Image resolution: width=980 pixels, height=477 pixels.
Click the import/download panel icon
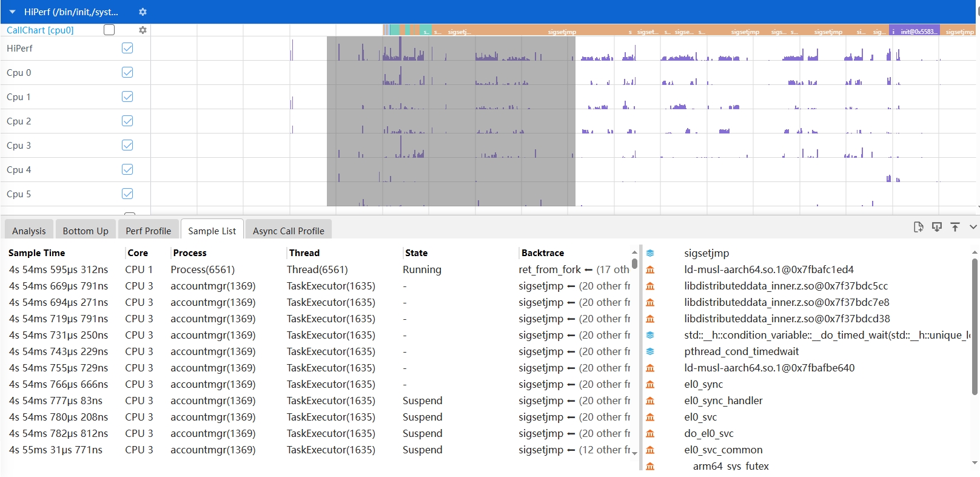937,227
